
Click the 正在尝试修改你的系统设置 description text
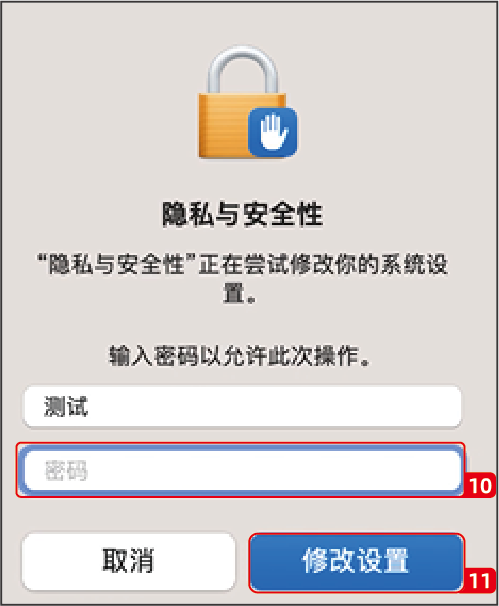[x=323, y=264]
